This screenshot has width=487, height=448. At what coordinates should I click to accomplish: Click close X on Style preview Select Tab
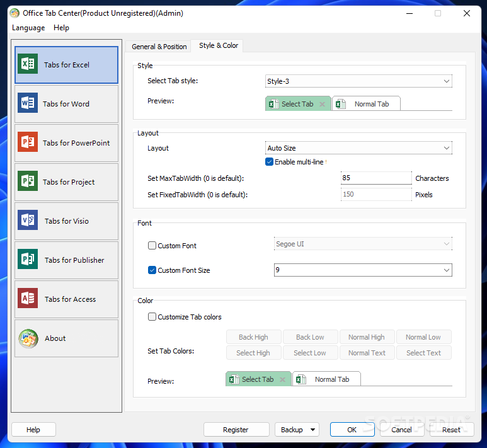click(x=323, y=104)
